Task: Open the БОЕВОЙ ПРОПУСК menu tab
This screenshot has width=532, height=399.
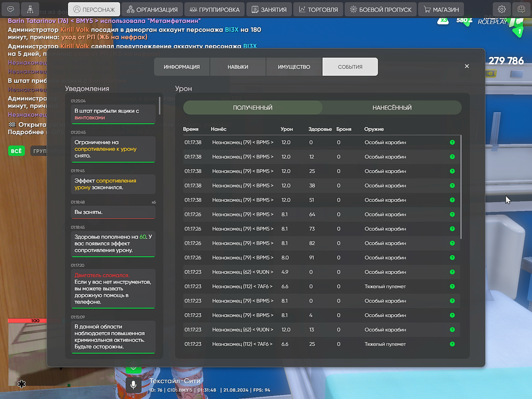Action: 381,9
